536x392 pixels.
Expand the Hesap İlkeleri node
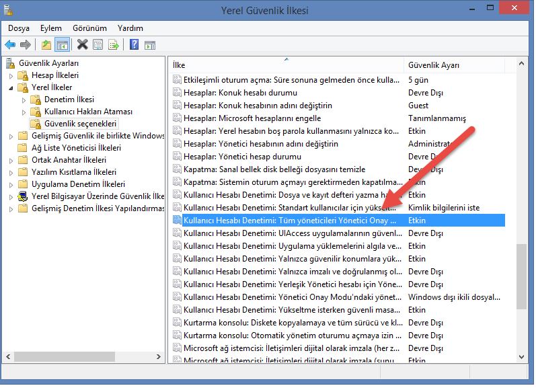tap(11, 76)
